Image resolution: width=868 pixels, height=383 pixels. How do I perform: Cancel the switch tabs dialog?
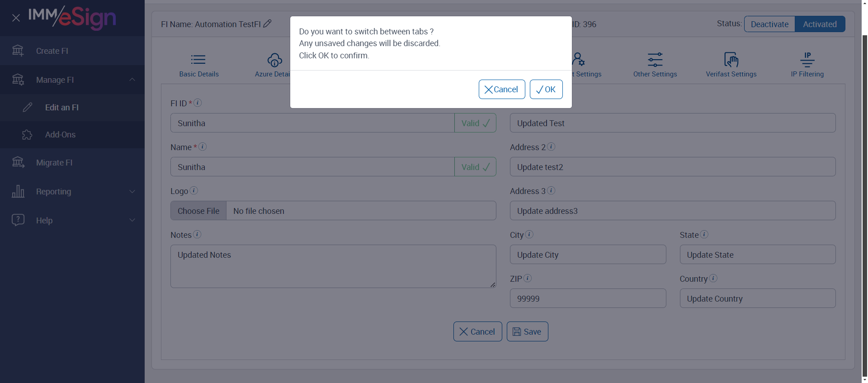tap(502, 89)
